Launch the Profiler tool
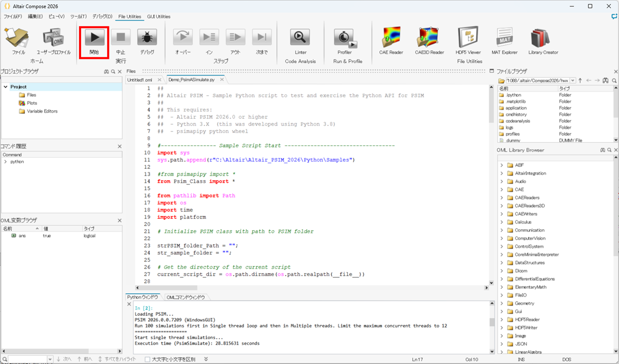The image size is (619, 364). (x=345, y=38)
